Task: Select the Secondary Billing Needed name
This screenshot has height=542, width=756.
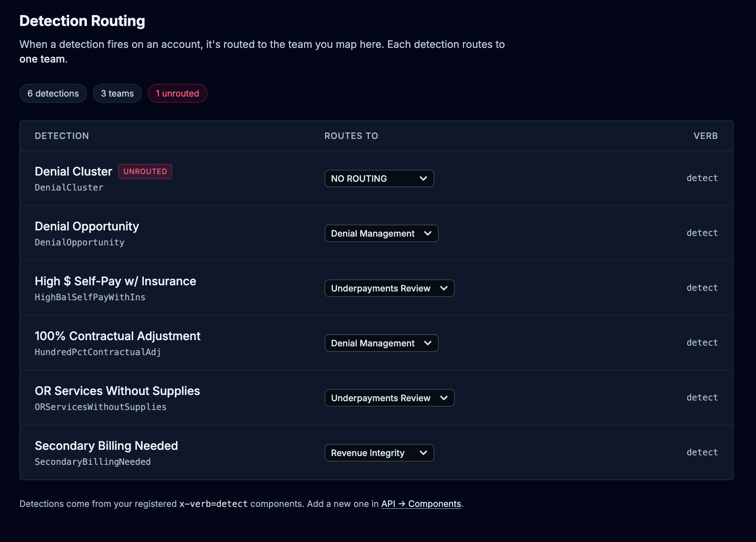Action: coord(106,446)
